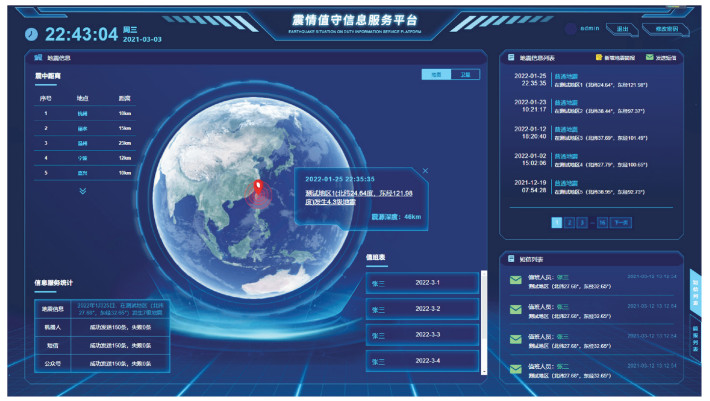Open the first SMS list envelope icon
Image resolution: width=710 pixels, height=401 pixels.
point(515,281)
